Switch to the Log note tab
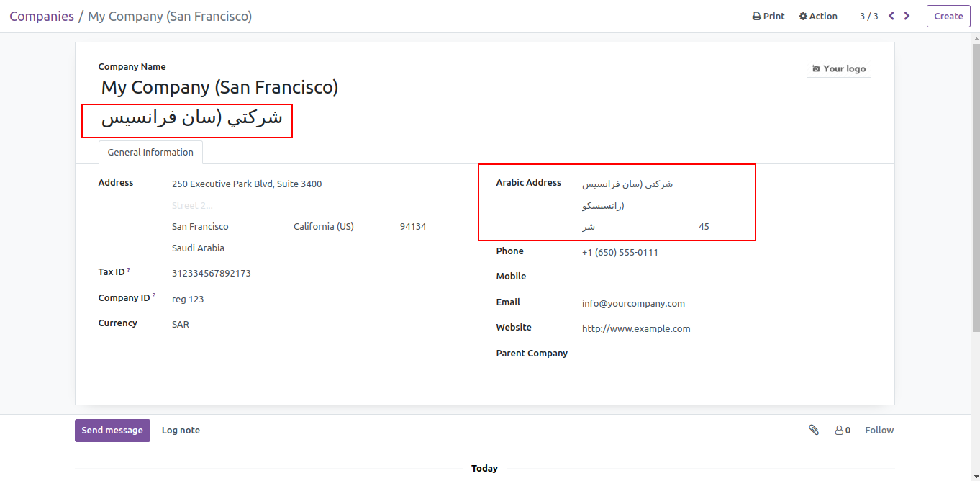This screenshot has height=481, width=980. pyautogui.click(x=181, y=430)
